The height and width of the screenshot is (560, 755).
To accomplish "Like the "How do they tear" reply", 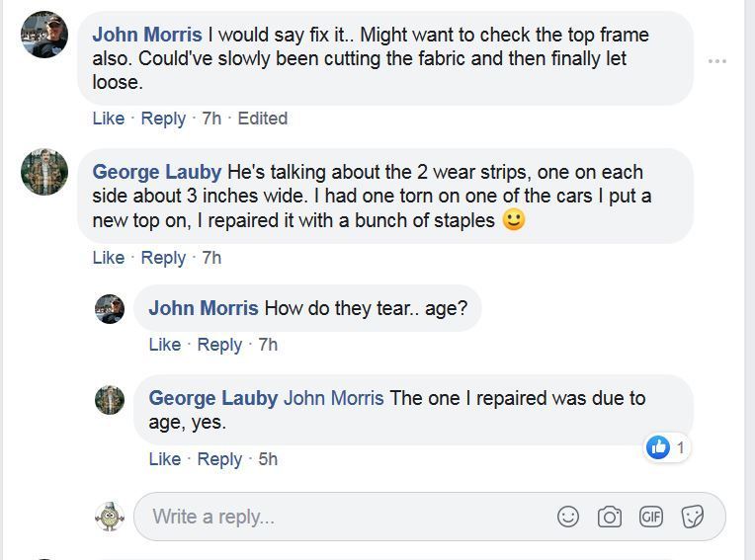I will (164, 345).
